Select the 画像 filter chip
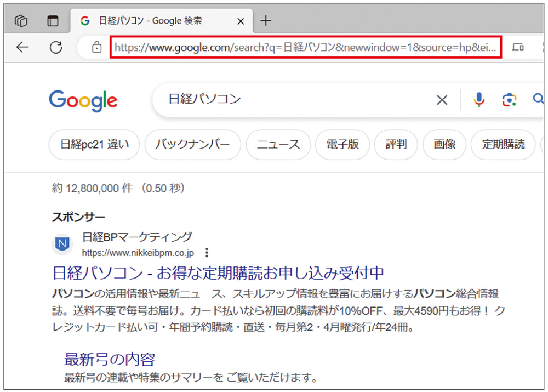 [444, 145]
